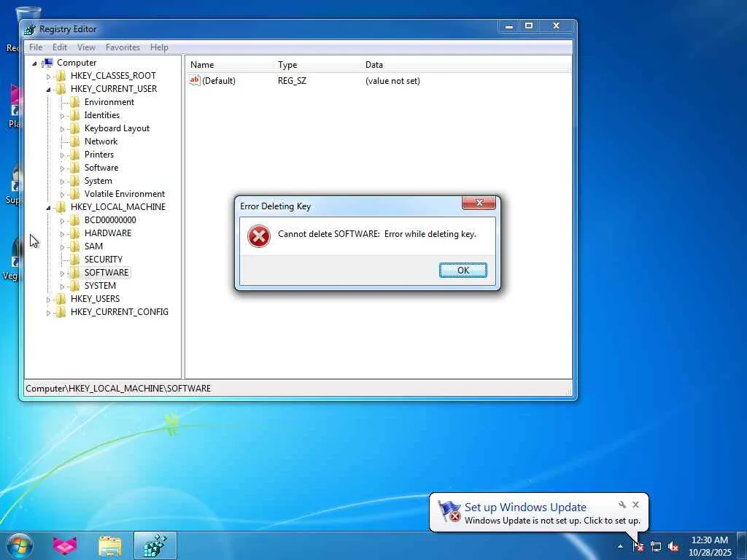
Task: Select HKEY_LOCAL_MACHINE folder icon
Action: (x=61, y=206)
